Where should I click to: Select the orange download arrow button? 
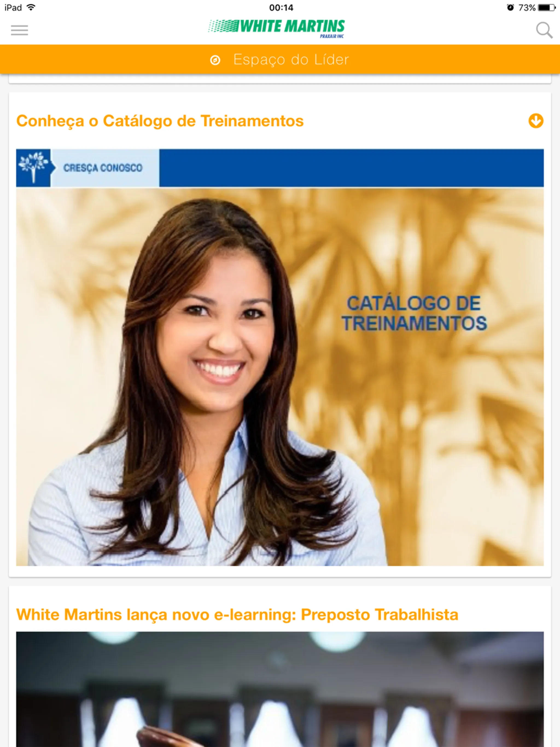click(536, 121)
